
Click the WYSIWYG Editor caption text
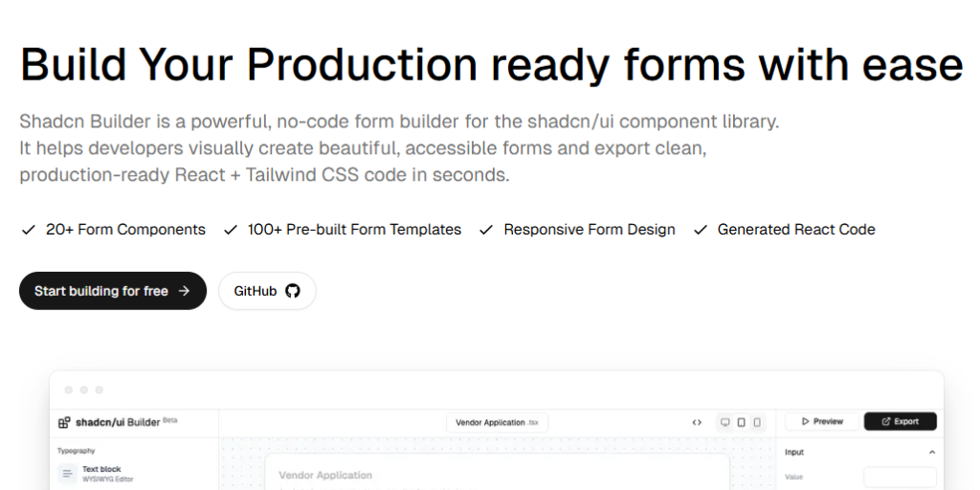pos(107,479)
